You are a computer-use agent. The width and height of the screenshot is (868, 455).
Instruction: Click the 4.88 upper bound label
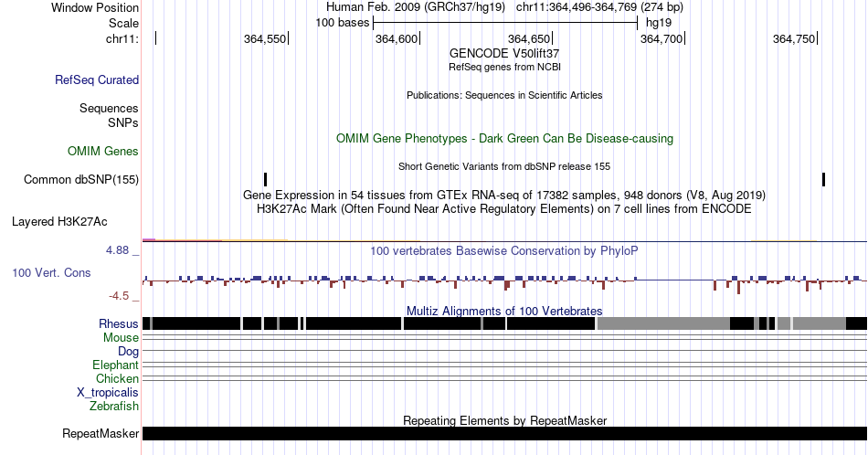(117, 250)
